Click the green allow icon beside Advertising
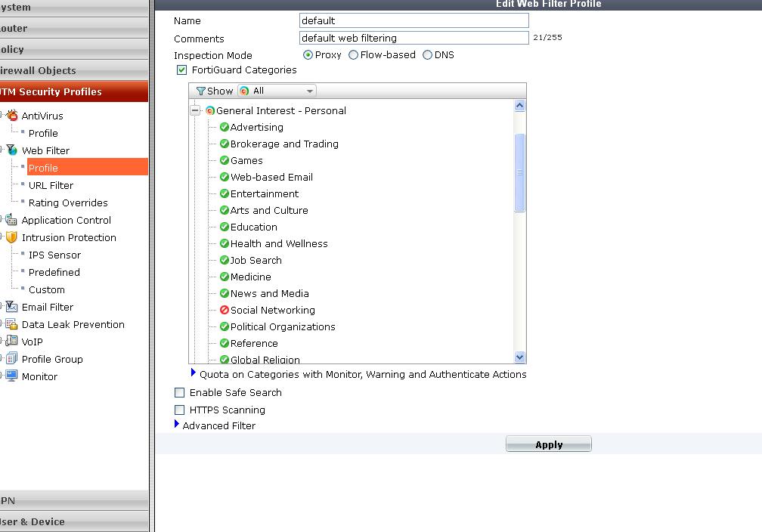Image resolution: width=762 pixels, height=532 pixels. (x=224, y=127)
